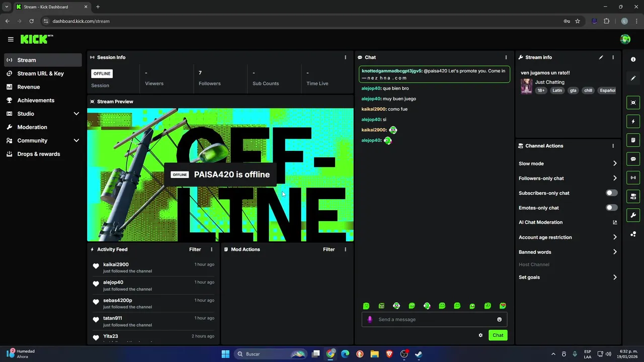The width and height of the screenshot is (644, 362).
Task: Open Steam from the taskbar
Action: coord(419,354)
